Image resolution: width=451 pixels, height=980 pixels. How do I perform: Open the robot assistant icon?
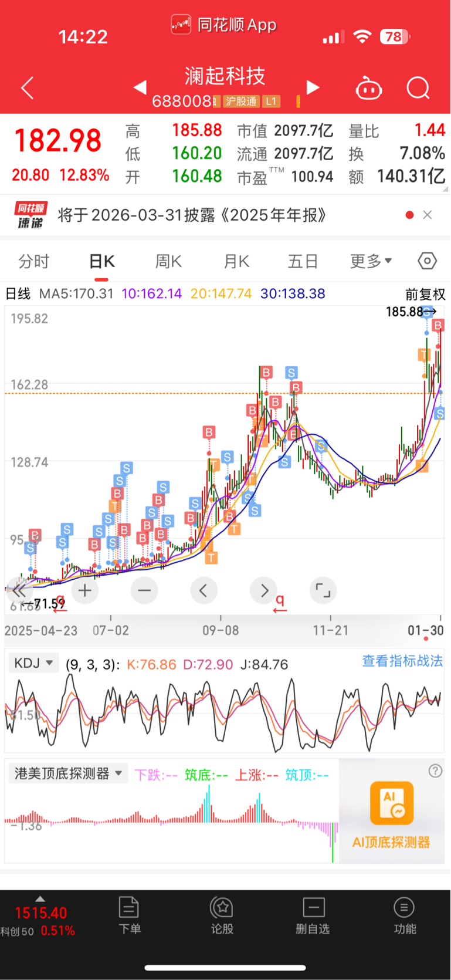(369, 89)
